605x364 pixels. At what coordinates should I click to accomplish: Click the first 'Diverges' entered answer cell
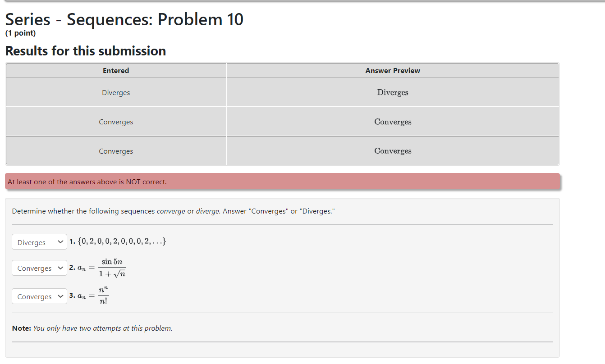[x=116, y=92]
